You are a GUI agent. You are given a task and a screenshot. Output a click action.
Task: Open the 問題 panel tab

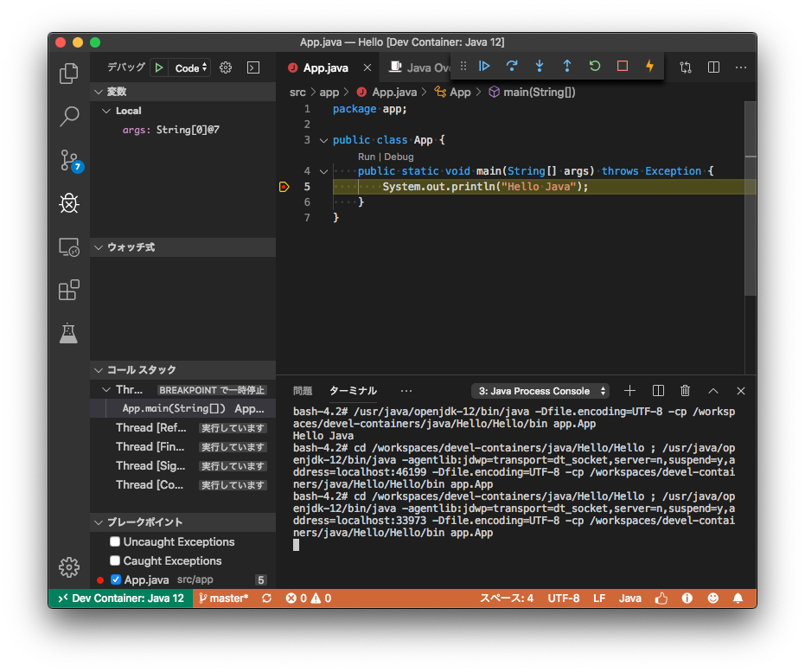click(x=303, y=391)
